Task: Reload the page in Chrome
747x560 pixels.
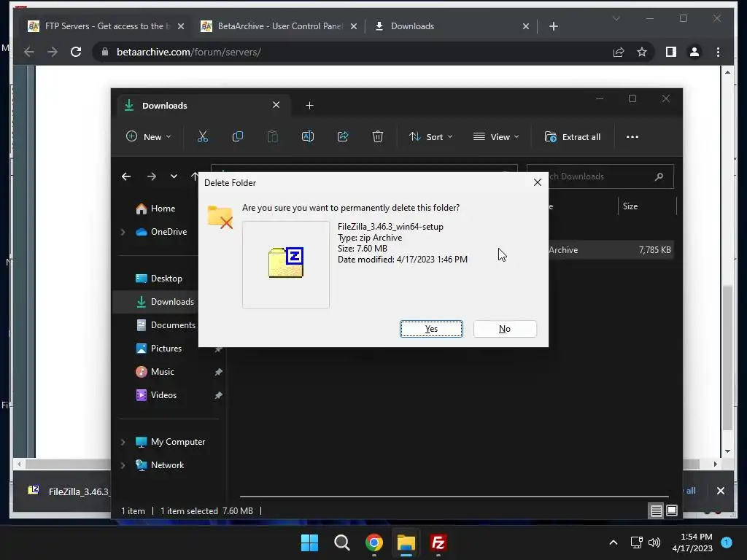Action: 76,52
